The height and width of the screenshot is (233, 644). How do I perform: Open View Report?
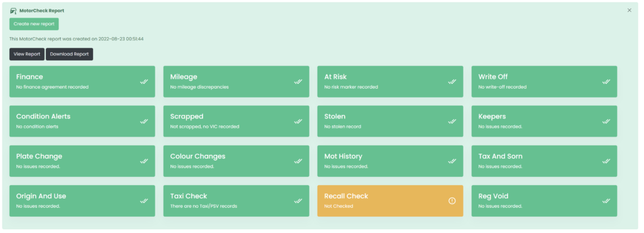[x=27, y=54]
